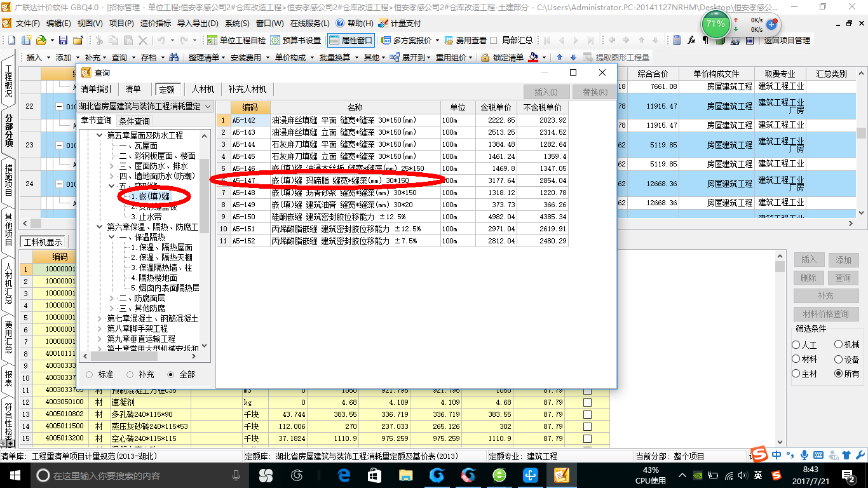Screen dimensions: 868x488
Task: Click the 工料机显示 tab button
Action: pyautogui.click(x=43, y=242)
